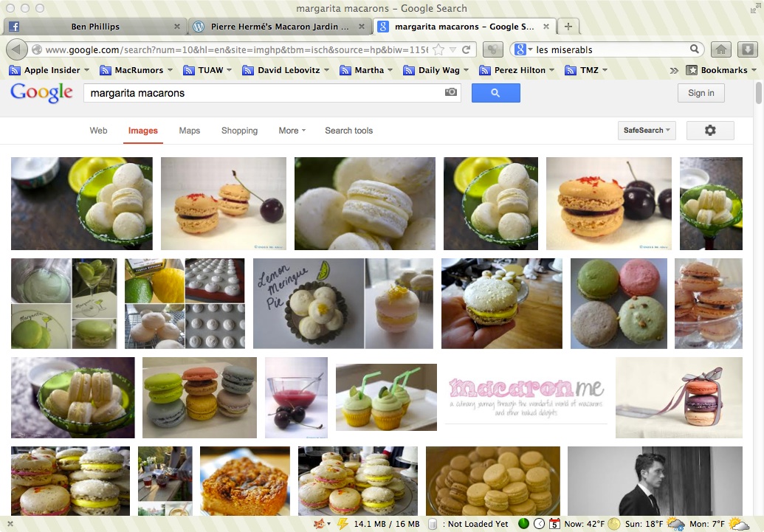Select the Shopping search tab
The height and width of the screenshot is (532, 764).
pos(239,131)
